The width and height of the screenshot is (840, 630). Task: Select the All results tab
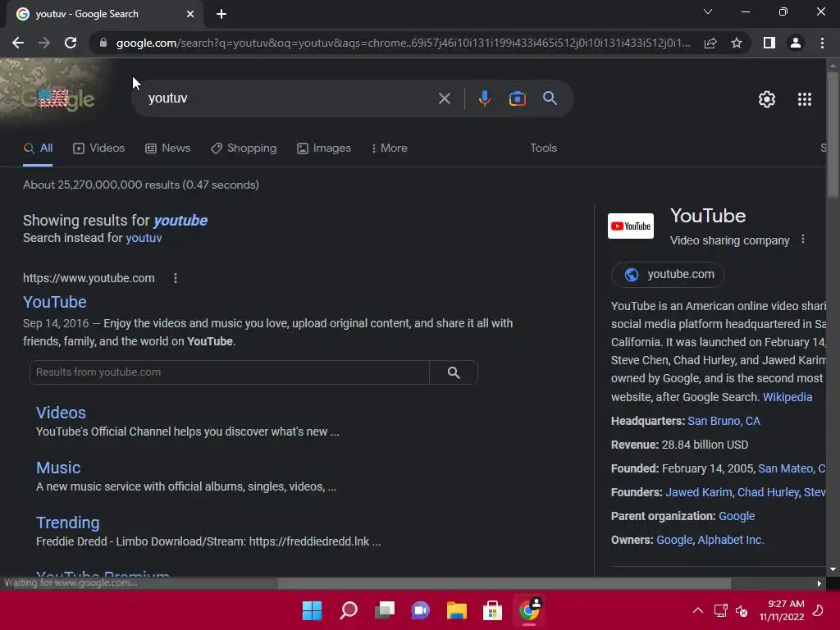click(38, 148)
